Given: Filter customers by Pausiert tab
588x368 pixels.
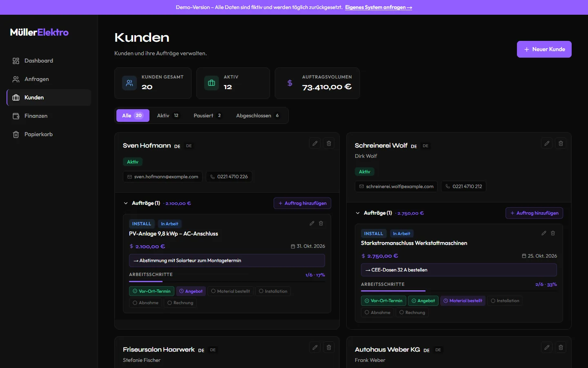Looking at the screenshot, I should click(x=207, y=116).
